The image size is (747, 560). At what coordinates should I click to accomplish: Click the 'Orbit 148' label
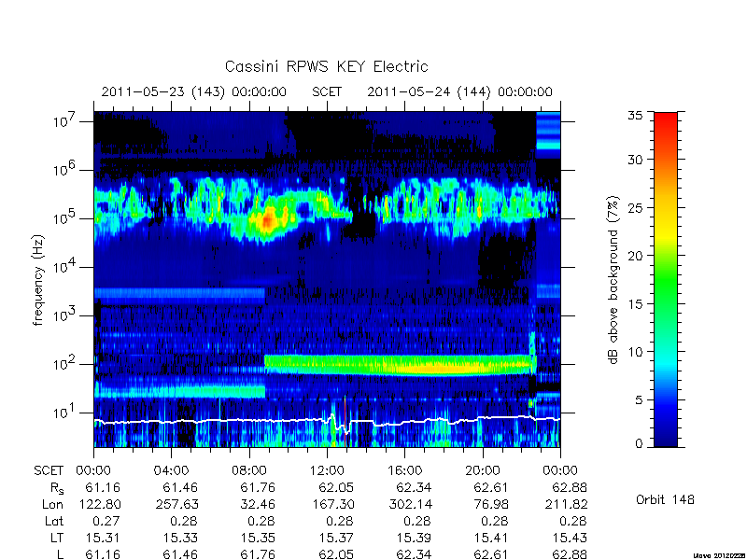coord(665,499)
